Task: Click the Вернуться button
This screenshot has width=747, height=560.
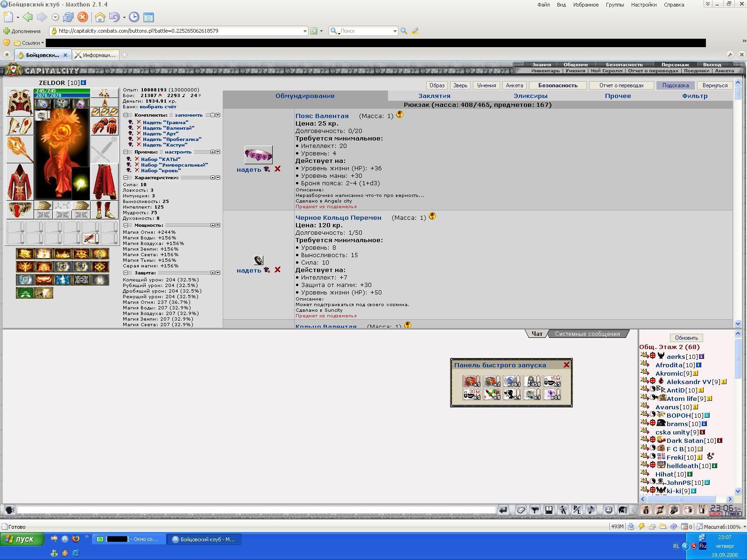Action: (715, 85)
